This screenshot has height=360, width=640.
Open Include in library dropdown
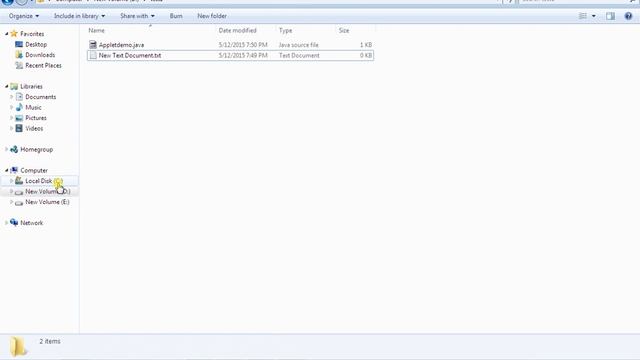(x=79, y=16)
